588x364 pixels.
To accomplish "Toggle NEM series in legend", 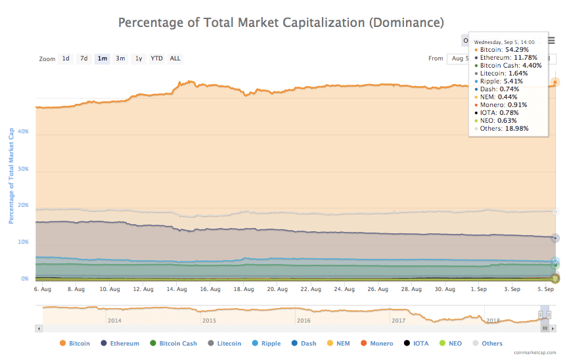I will point(338,344).
